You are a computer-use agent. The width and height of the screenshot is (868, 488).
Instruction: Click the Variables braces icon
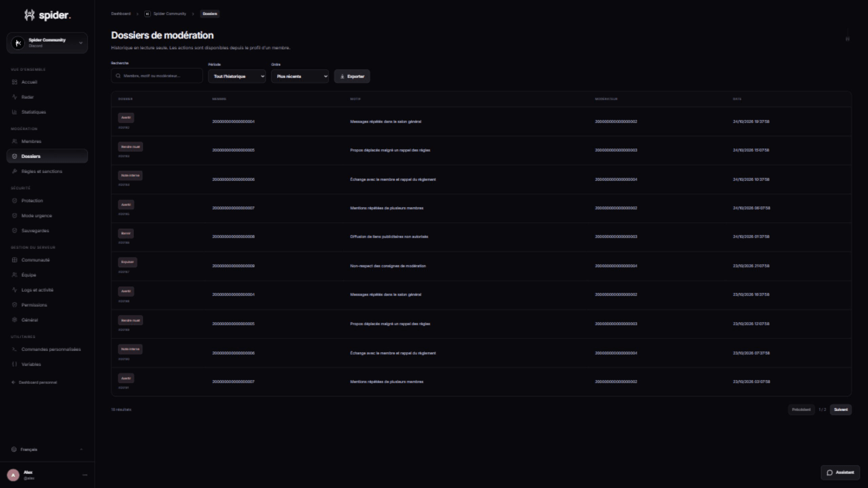[14, 364]
